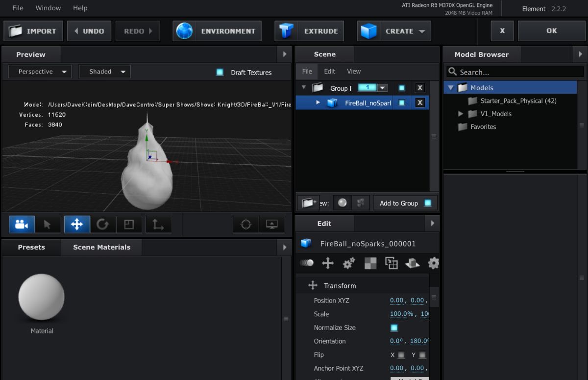Click the Undo button
Image resolution: width=588 pixels, height=380 pixels.
coord(89,31)
